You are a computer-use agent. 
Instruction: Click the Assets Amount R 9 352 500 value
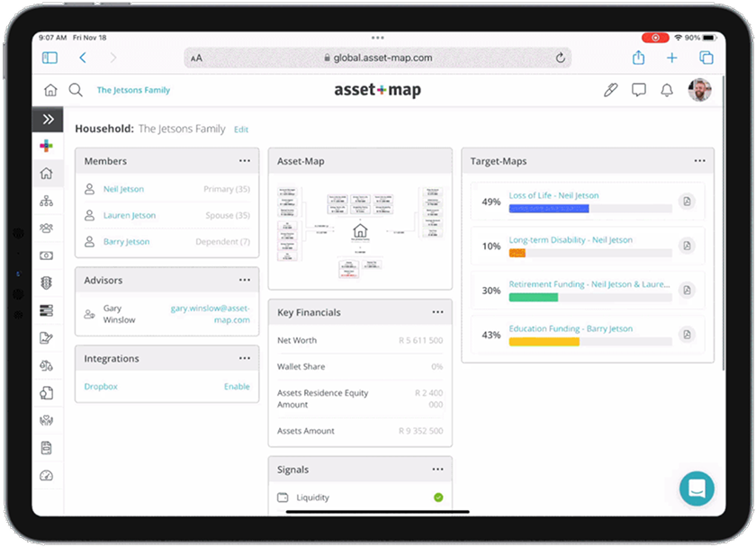pyautogui.click(x=420, y=431)
